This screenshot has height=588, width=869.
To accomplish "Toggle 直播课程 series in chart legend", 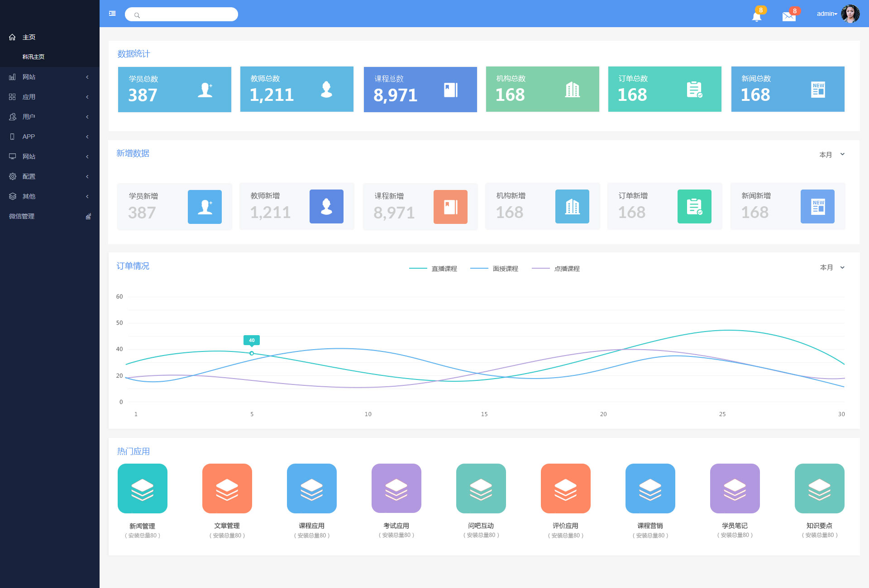I will pos(444,269).
